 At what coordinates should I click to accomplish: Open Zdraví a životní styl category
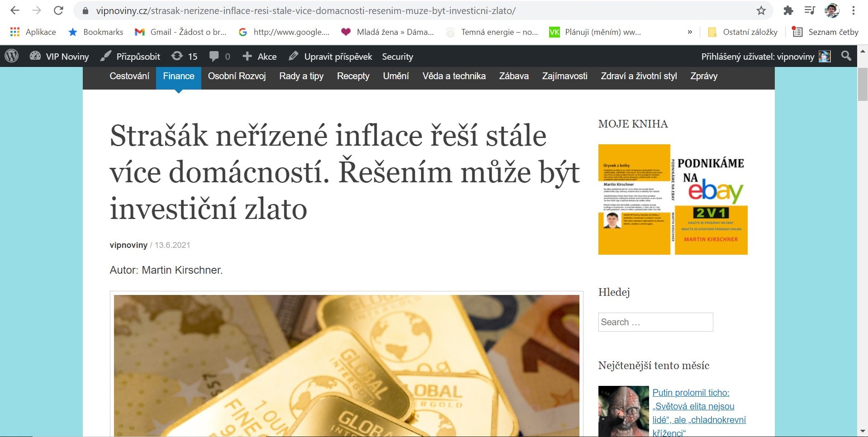pos(639,76)
